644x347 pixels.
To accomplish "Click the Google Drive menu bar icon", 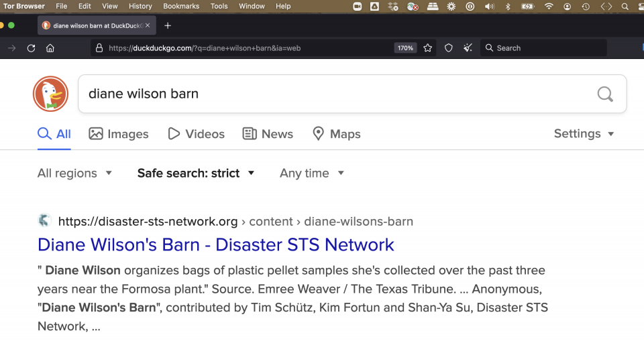I will tap(374, 6).
